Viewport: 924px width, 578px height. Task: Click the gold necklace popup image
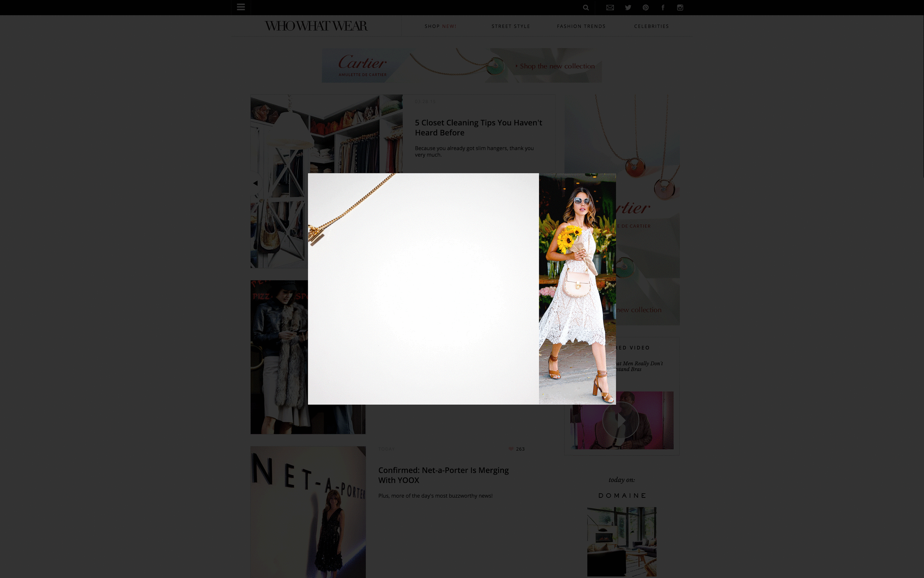423,288
